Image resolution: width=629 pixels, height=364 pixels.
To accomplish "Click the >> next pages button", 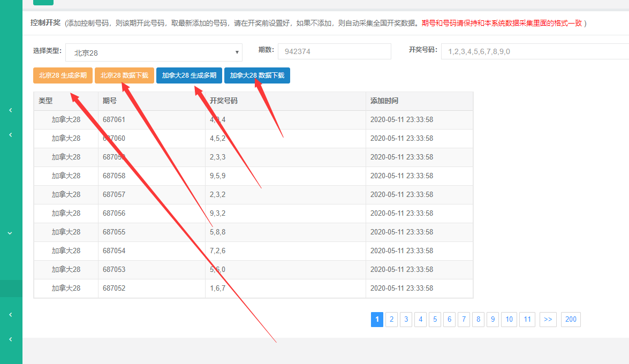I will point(548,320).
